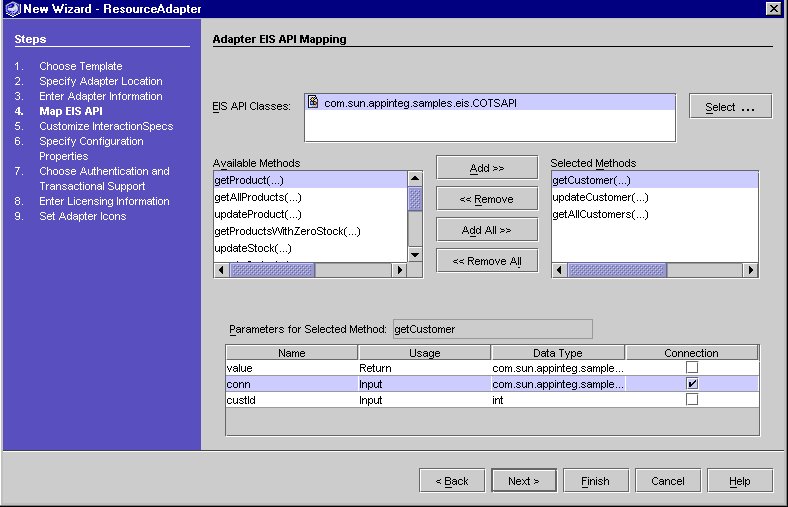Close the New Wizard dialog

pyautogui.click(x=773, y=9)
